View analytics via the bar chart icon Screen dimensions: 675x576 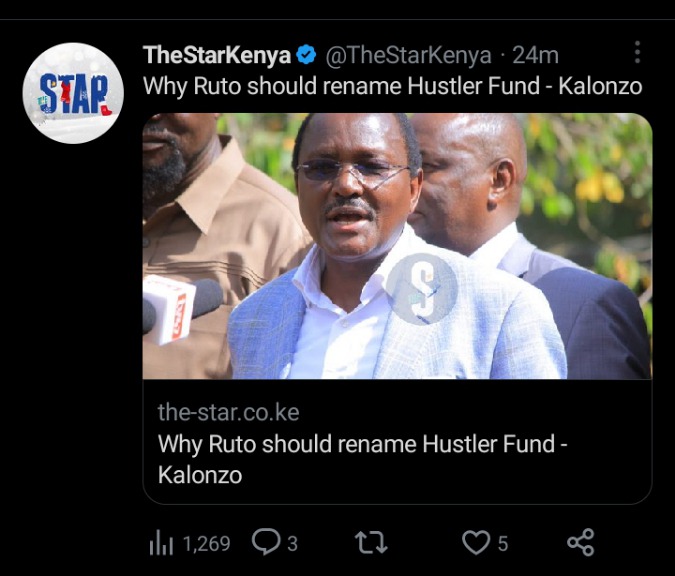pos(161,544)
